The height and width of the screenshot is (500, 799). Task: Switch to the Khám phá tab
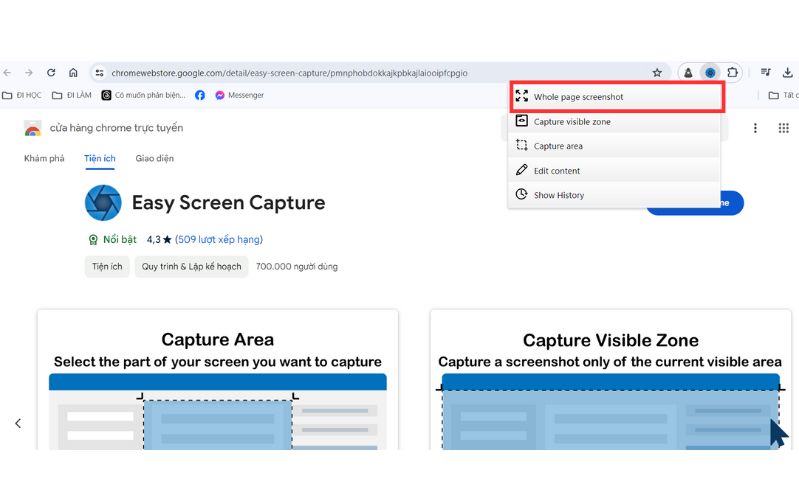(44, 159)
